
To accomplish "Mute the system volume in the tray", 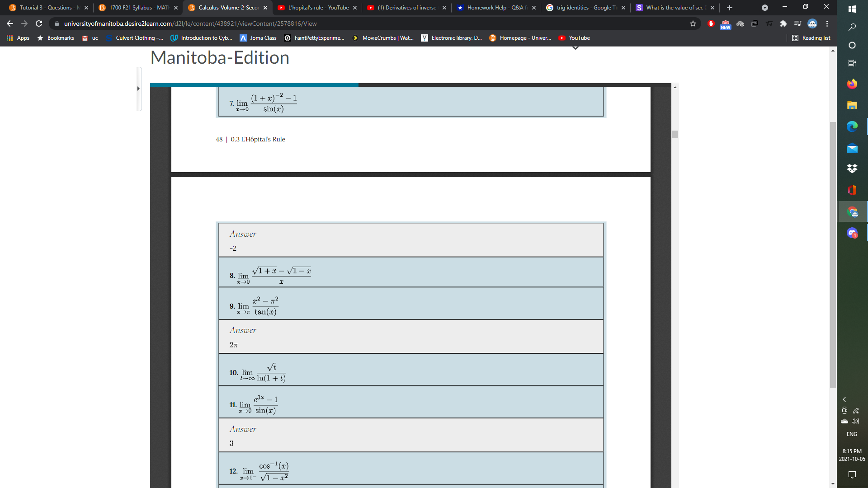I will [x=856, y=421].
